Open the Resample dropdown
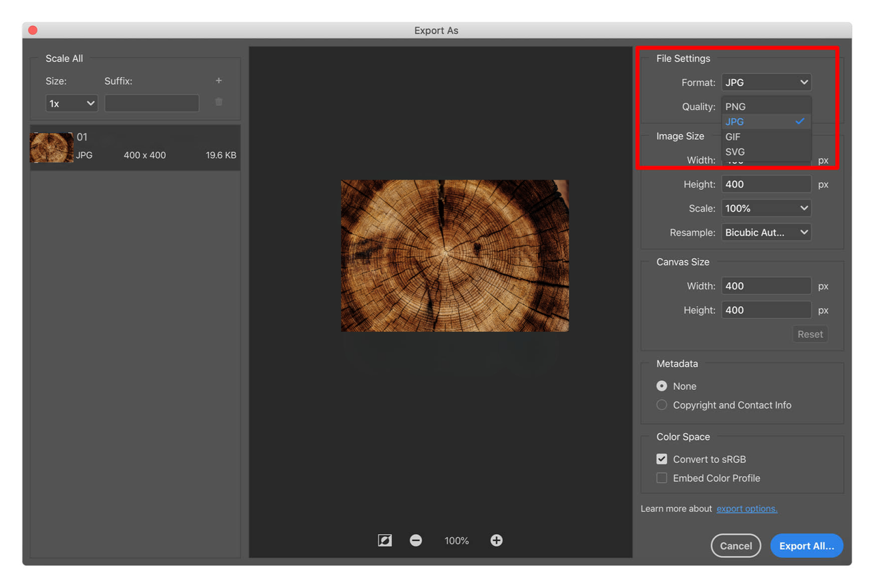Screen dimensions: 874x588 765,232
